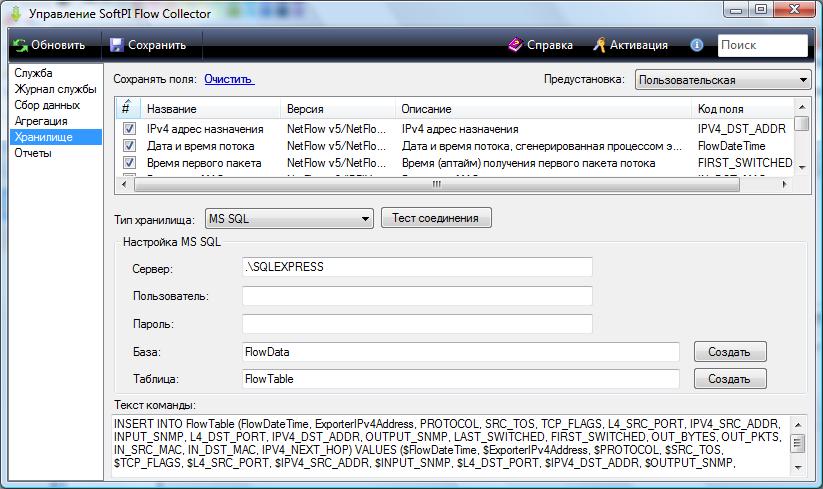Click the fields list vertical scrollbar thumb
Image resolution: width=823 pixels, height=489 pixels.
(801, 124)
